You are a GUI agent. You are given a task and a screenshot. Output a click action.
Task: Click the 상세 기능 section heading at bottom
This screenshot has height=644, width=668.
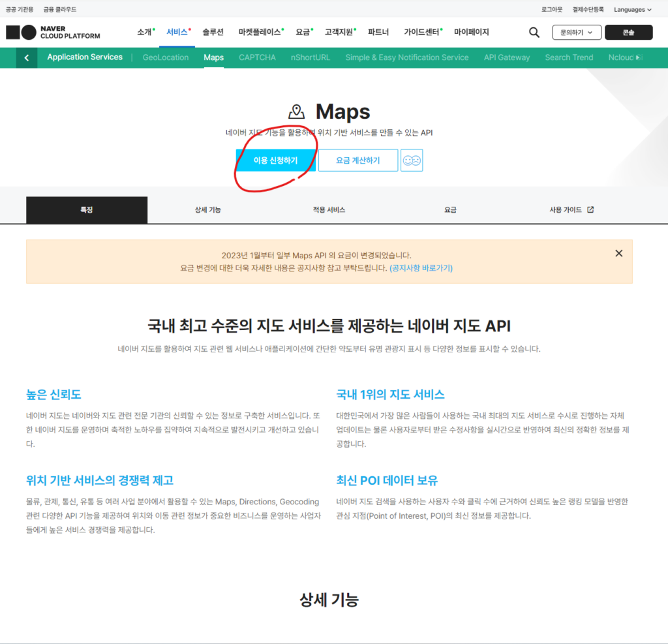[x=329, y=600]
